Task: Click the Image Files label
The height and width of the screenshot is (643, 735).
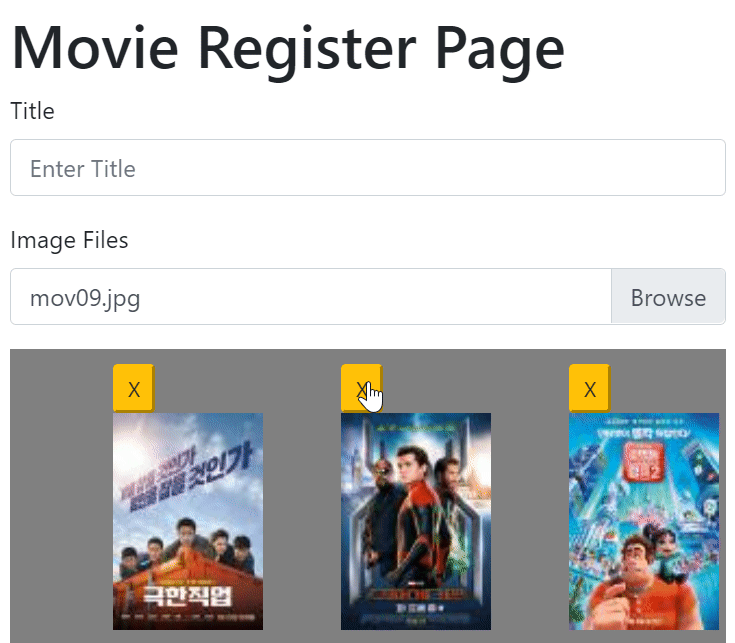Action: [x=69, y=240]
